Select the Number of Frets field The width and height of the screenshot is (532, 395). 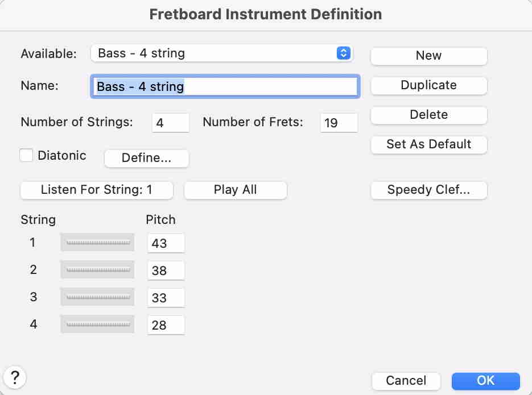[x=339, y=122]
